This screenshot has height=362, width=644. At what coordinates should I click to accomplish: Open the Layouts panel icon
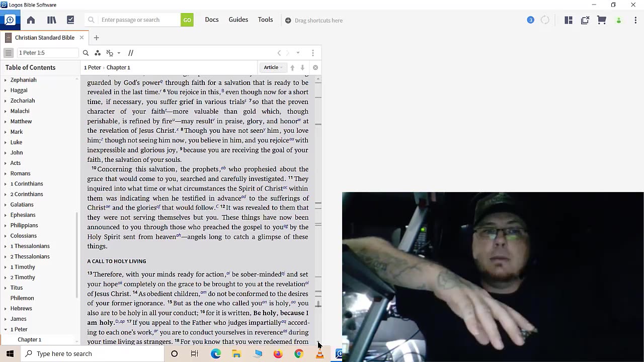point(569,20)
